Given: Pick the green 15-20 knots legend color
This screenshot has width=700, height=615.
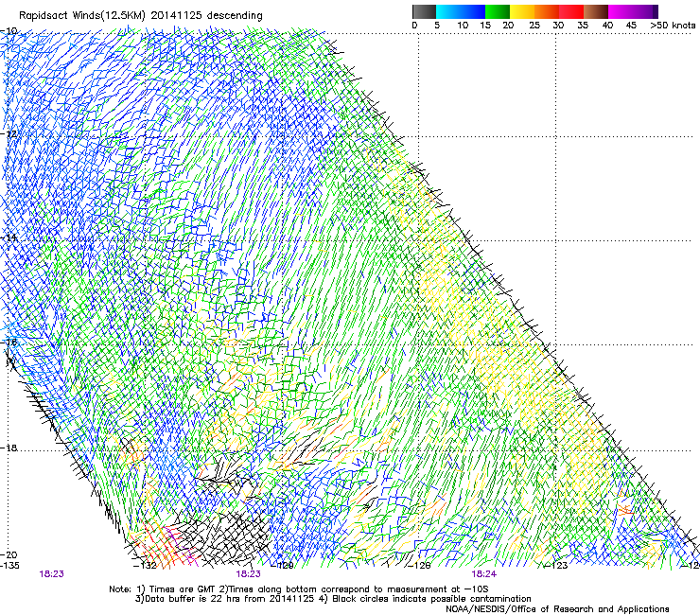Looking at the screenshot, I should click(x=498, y=11).
